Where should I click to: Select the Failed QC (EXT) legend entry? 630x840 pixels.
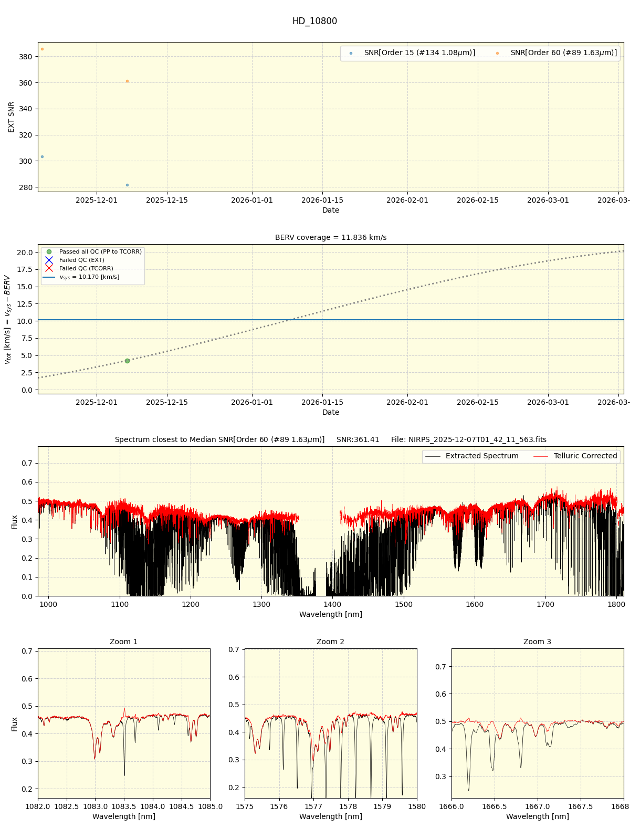click(x=75, y=260)
